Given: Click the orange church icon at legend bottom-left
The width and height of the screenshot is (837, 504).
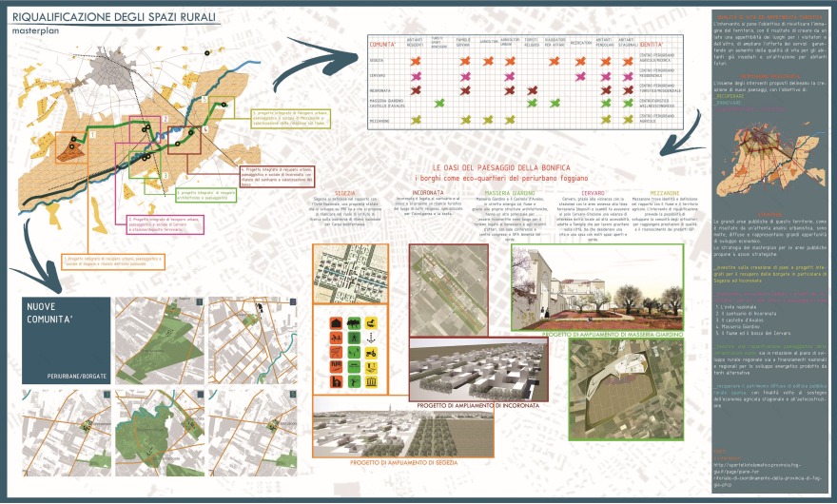Looking at the screenshot, I should click(x=338, y=381).
